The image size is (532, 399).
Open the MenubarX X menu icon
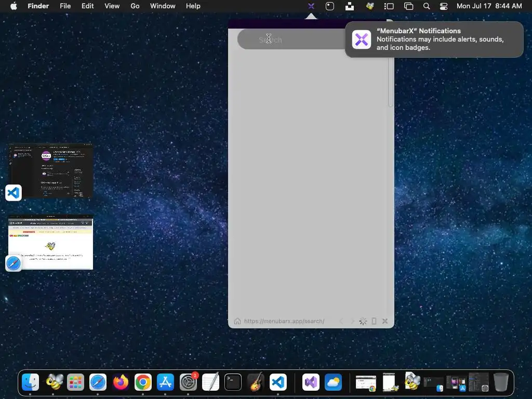[385, 321]
